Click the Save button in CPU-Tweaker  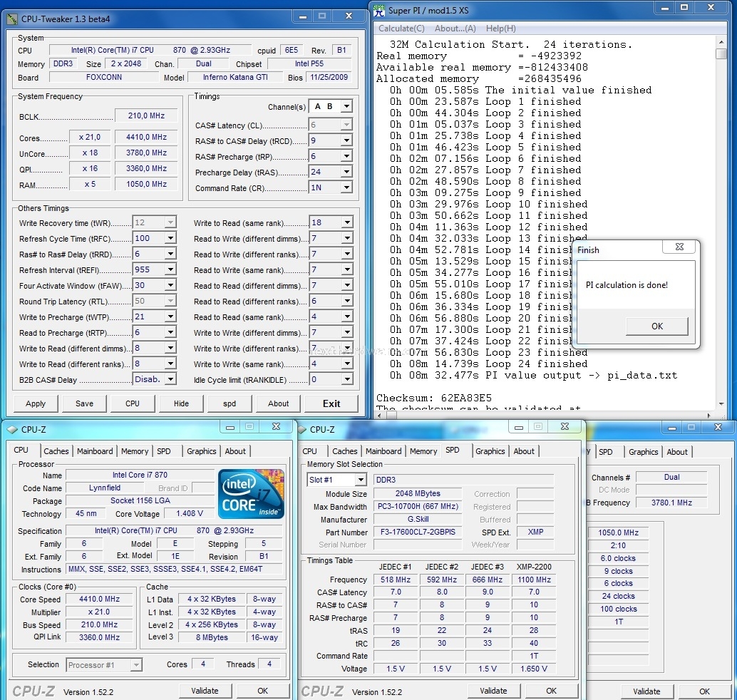point(85,404)
